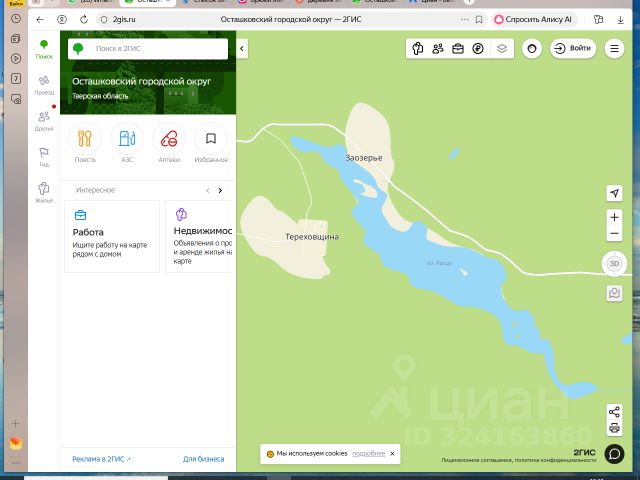This screenshot has height=480, width=640.
Task: Open the Друзья section in sidebar
Action: 44,121
